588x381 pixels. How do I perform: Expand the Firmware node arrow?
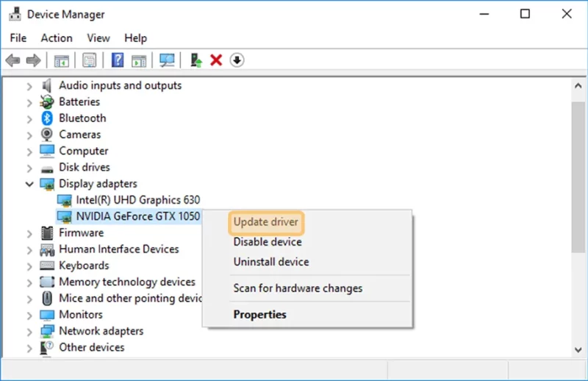(x=29, y=233)
